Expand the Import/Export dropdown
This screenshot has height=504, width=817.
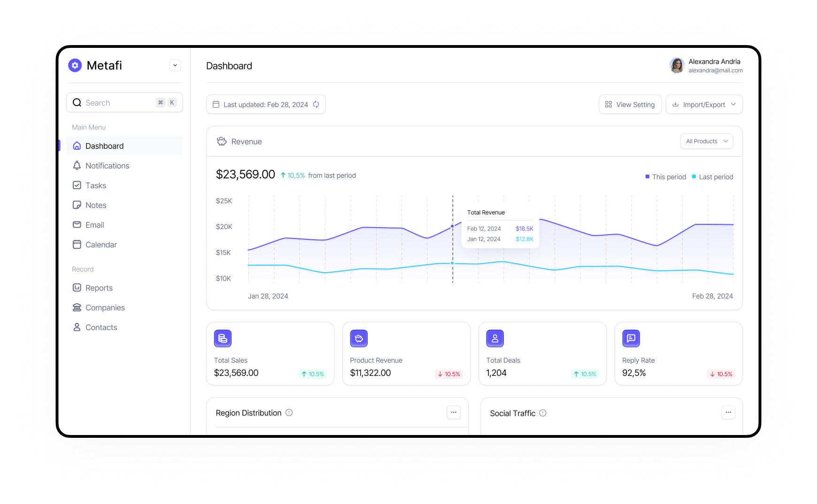(704, 105)
